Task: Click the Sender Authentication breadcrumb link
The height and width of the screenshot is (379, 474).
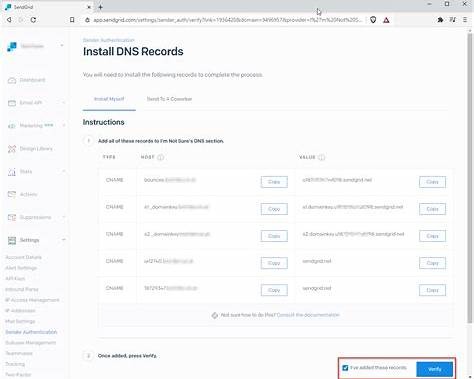Action: (x=109, y=40)
